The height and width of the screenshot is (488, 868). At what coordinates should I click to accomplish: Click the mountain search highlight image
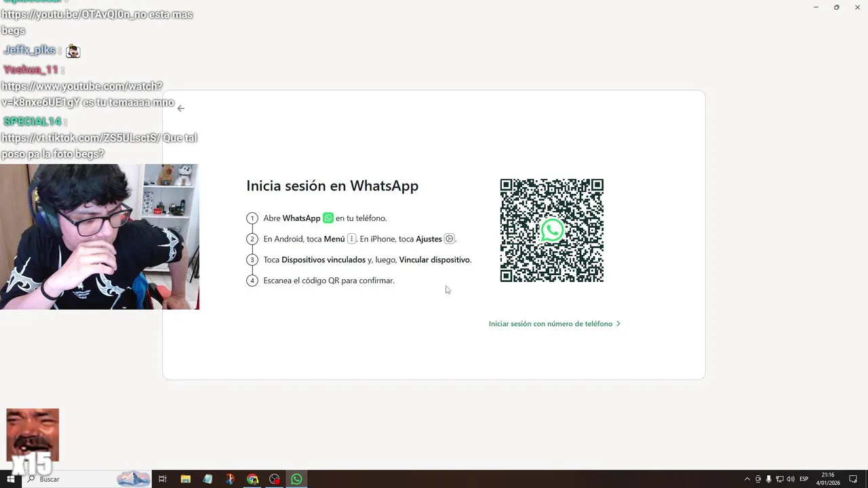(134, 479)
